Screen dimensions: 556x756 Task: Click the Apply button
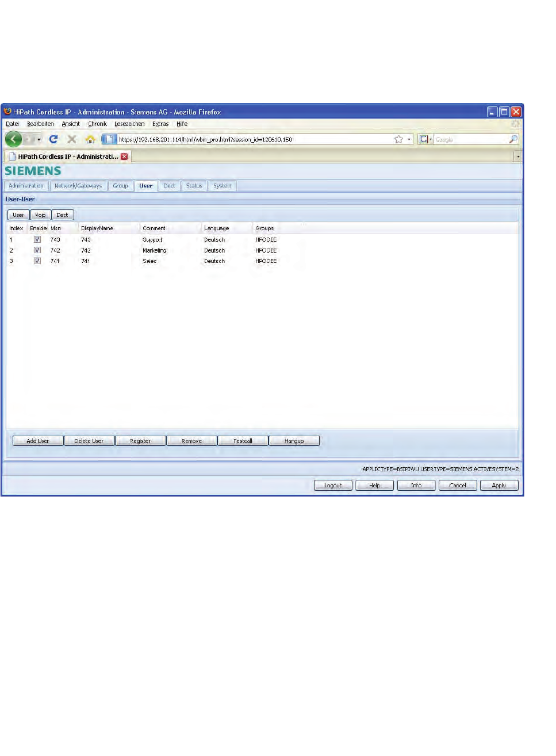point(499,486)
